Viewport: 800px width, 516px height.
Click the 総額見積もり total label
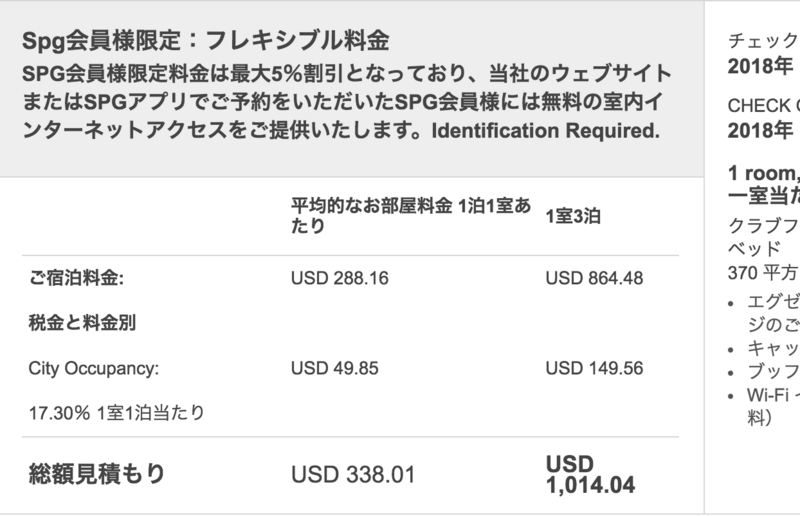(x=97, y=474)
